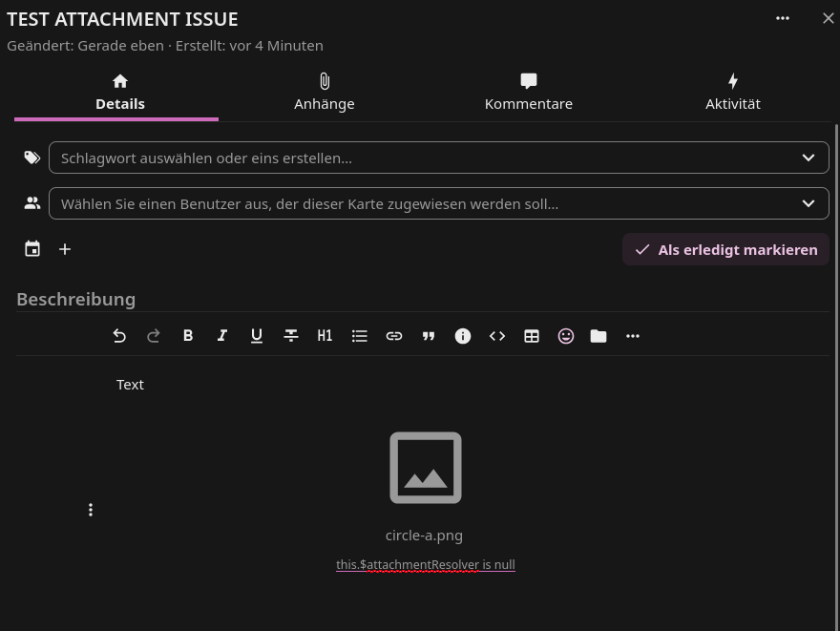The width and height of the screenshot is (840, 631).
Task: Open the file attachment folder icon
Action: click(x=598, y=336)
